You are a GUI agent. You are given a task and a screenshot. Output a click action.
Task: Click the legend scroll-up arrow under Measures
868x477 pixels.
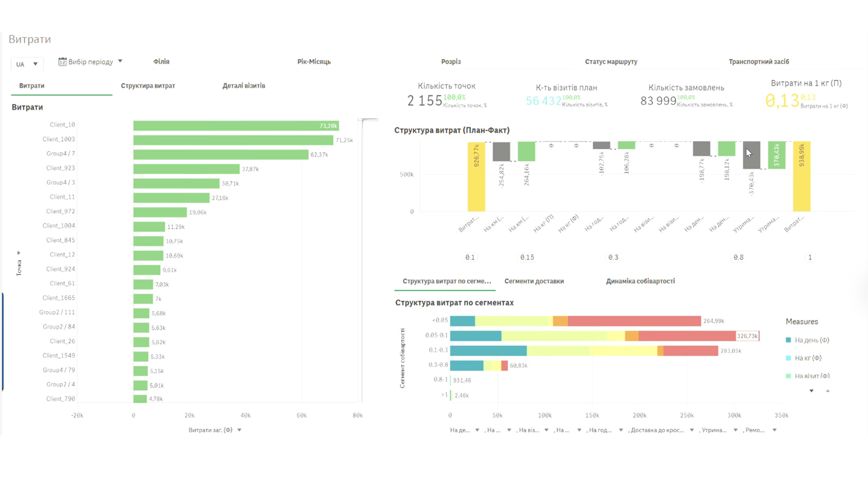pyautogui.click(x=828, y=391)
